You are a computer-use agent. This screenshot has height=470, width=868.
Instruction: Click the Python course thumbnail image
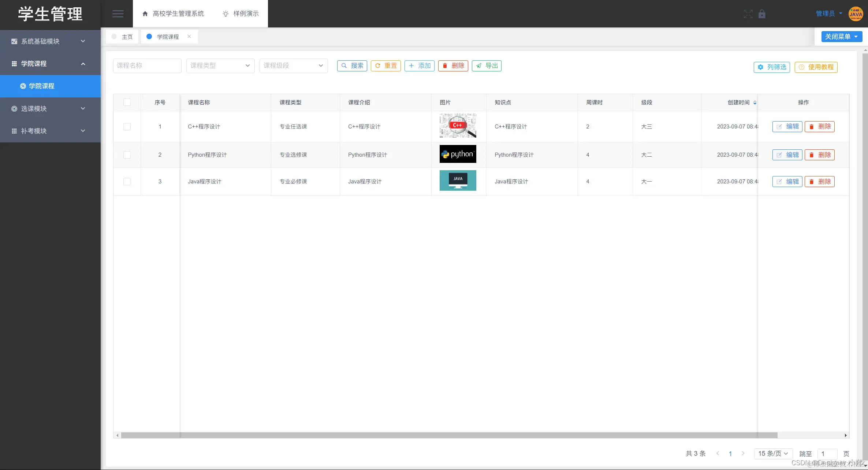coord(458,154)
